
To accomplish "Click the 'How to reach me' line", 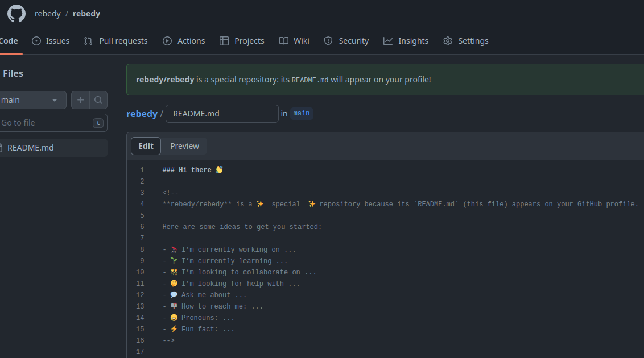I will point(212,306).
